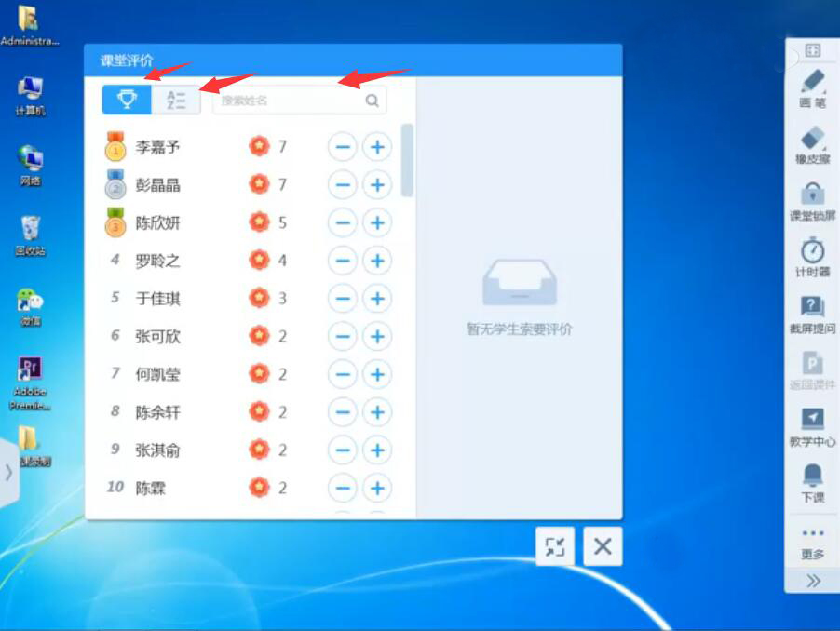This screenshot has height=631, width=840.
Task: Subtract a point from 罗聆之
Action: click(343, 261)
